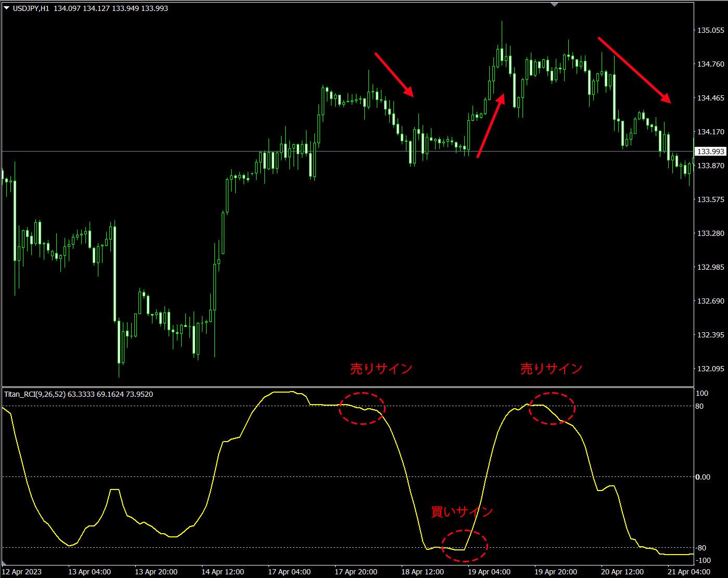Click the 17 Apr 20:00 time label

pyautogui.click(x=356, y=572)
